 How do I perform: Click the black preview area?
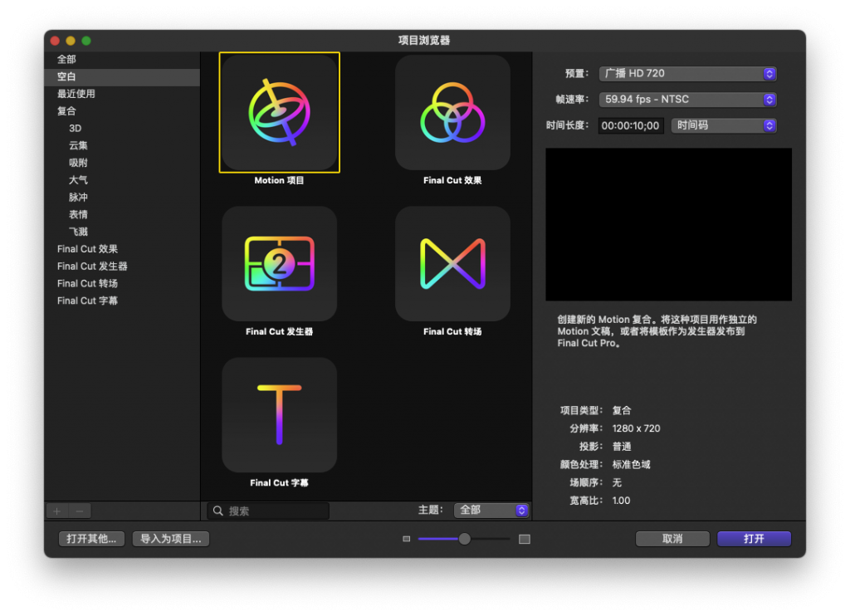[668, 224]
